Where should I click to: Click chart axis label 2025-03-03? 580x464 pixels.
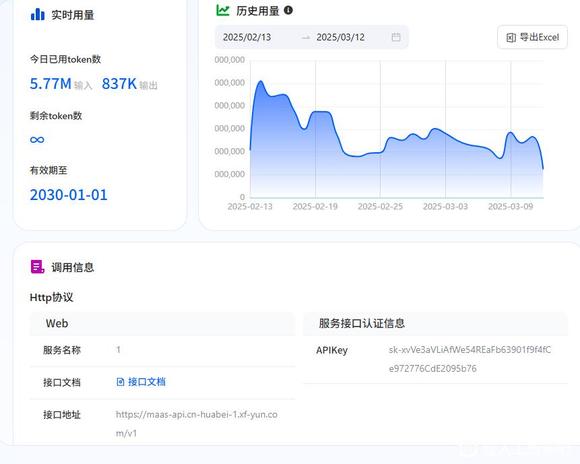445,206
